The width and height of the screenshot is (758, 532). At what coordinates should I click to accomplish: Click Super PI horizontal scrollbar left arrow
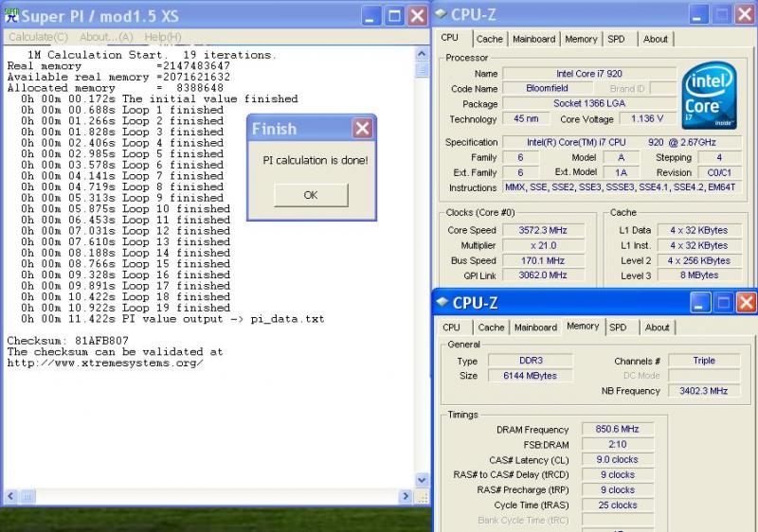click(10, 496)
